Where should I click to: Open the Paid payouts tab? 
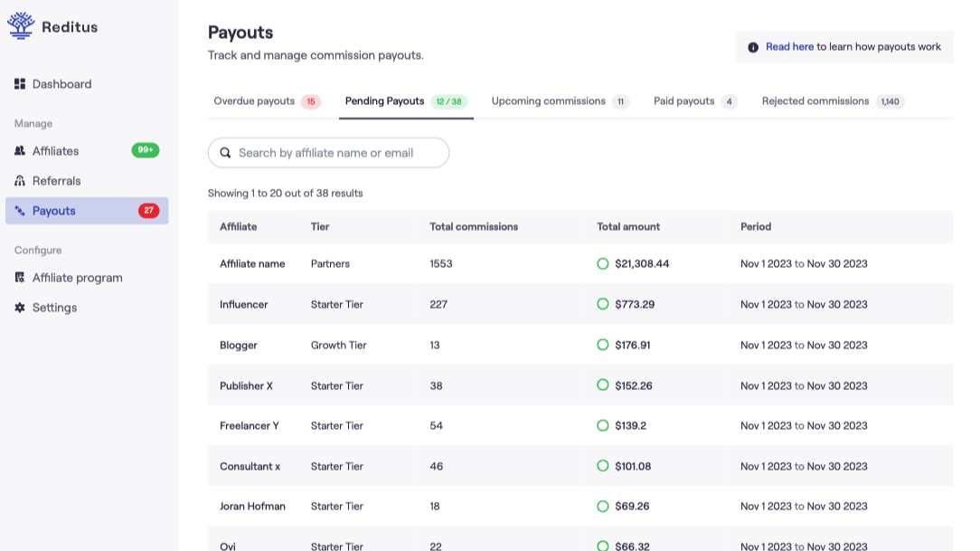click(x=683, y=101)
